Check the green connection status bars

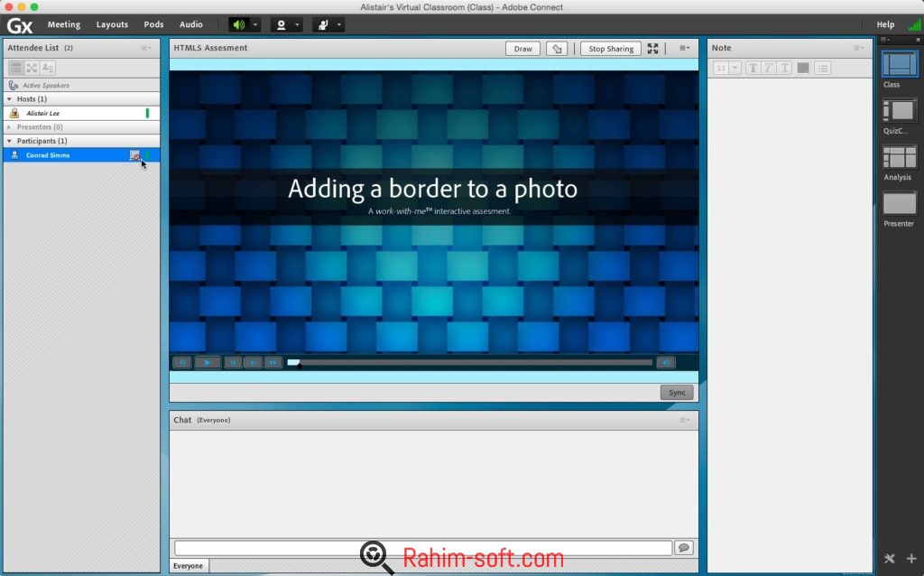tap(914, 24)
